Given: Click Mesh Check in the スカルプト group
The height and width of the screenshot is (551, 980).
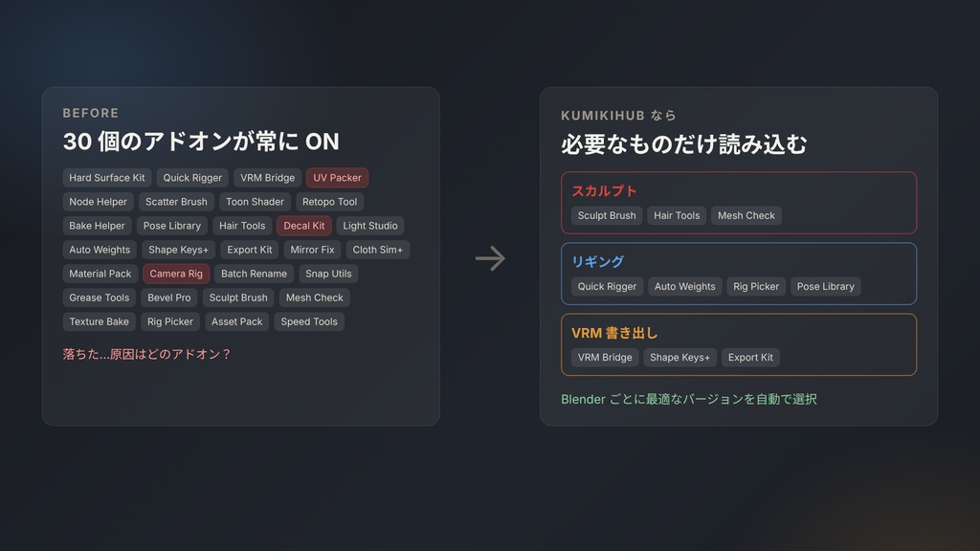Looking at the screenshot, I should tap(746, 215).
